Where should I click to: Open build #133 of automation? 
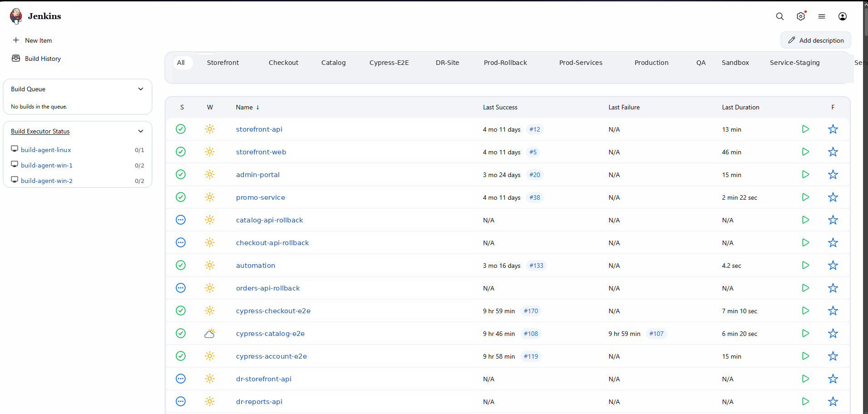click(536, 266)
